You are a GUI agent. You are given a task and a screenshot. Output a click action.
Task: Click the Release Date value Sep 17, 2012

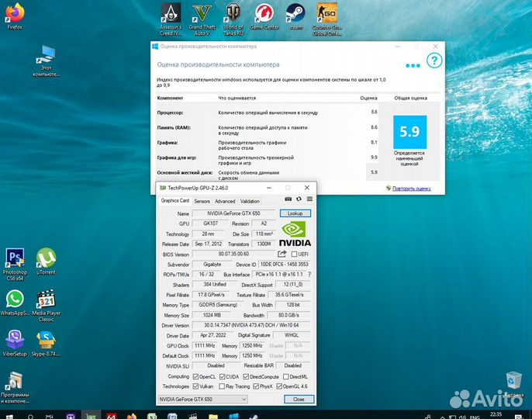(209, 244)
